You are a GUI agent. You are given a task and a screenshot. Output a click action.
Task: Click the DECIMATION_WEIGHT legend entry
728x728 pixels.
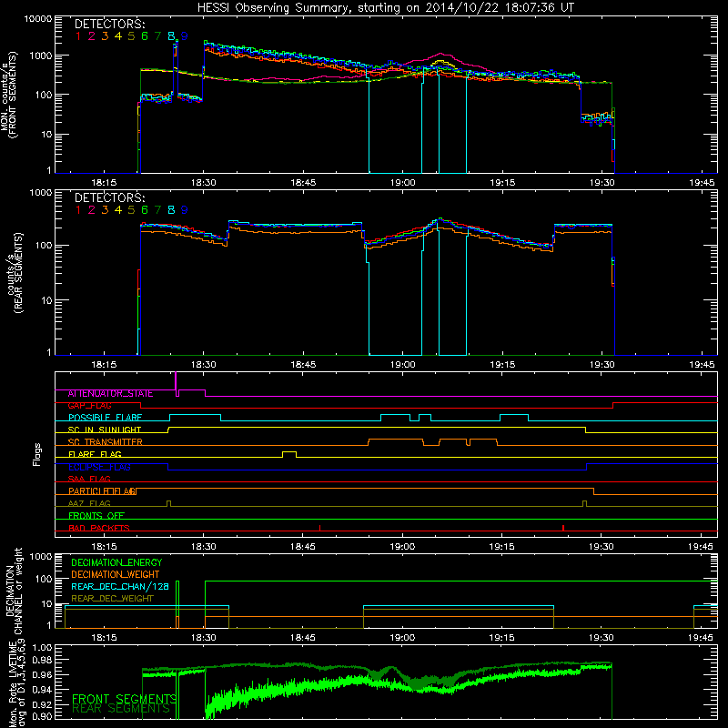(116, 575)
